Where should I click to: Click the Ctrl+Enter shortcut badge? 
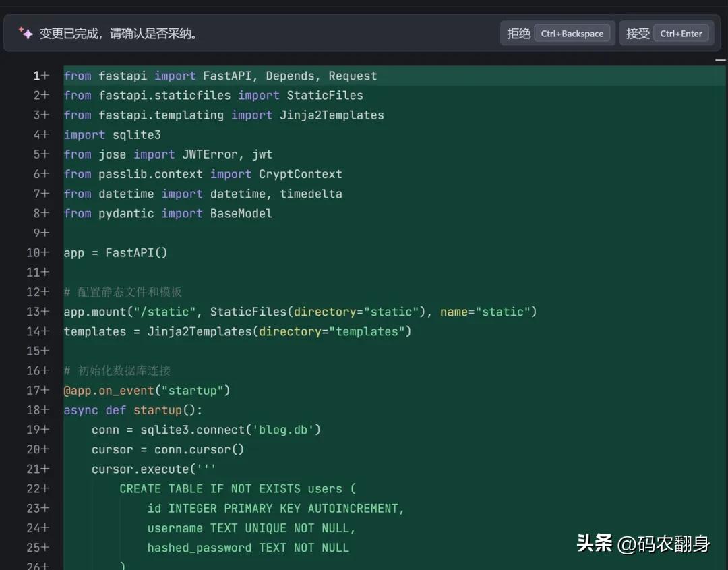coord(682,32)
